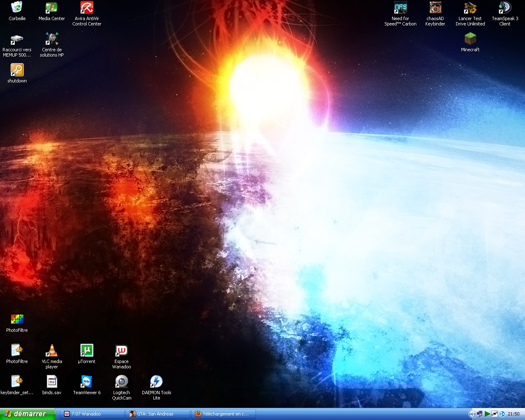
Task: Click the black-and-white arrows tray icon
Action: 495,414
